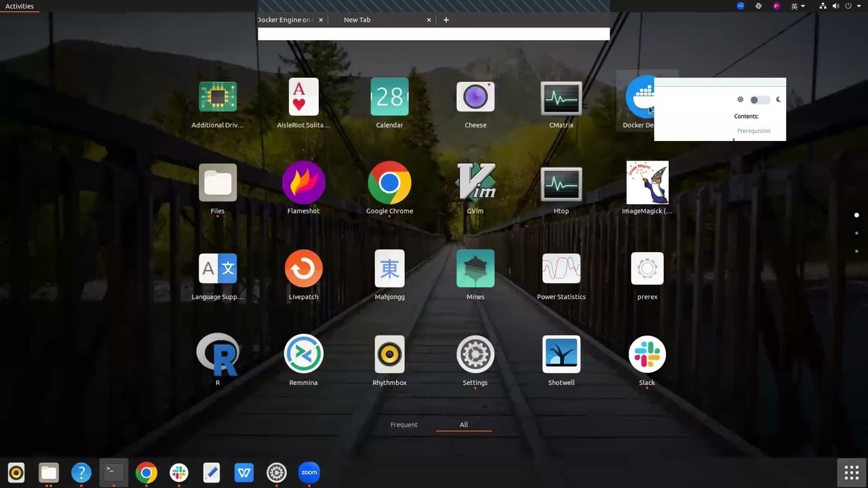Open the system power menu arrow
This screenshot has height=488, width=868.
(x=860, y=6)
